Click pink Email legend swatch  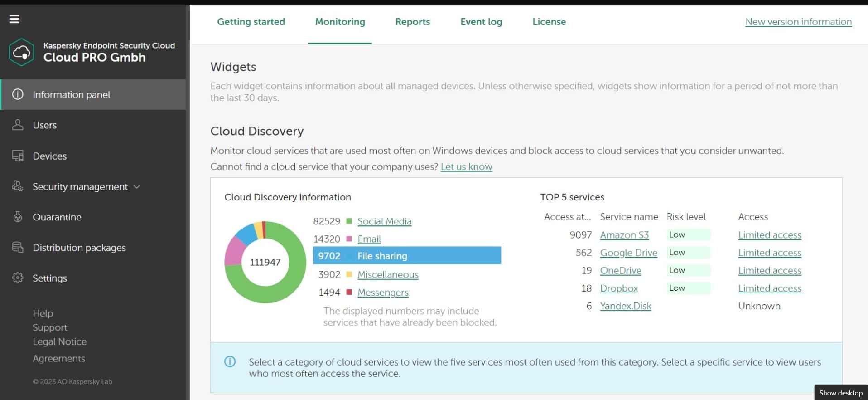[x=349, y=239]
